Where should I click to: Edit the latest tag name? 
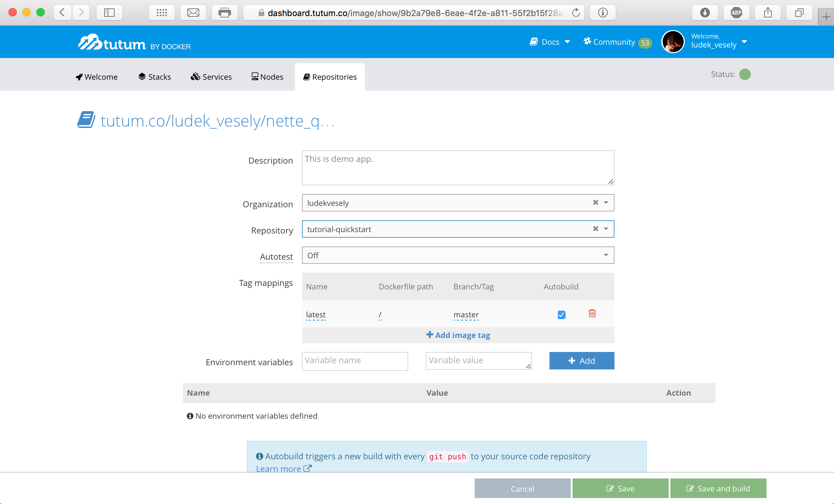[316, 315]
